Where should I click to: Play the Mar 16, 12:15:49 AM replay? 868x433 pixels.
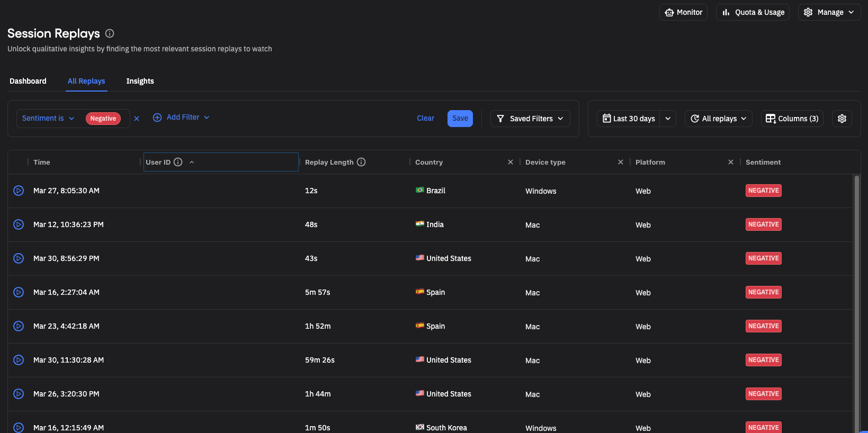19,427
